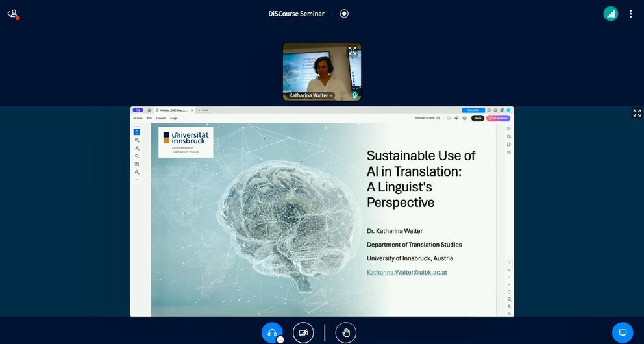Open the blue screen share button

[622, 332]
